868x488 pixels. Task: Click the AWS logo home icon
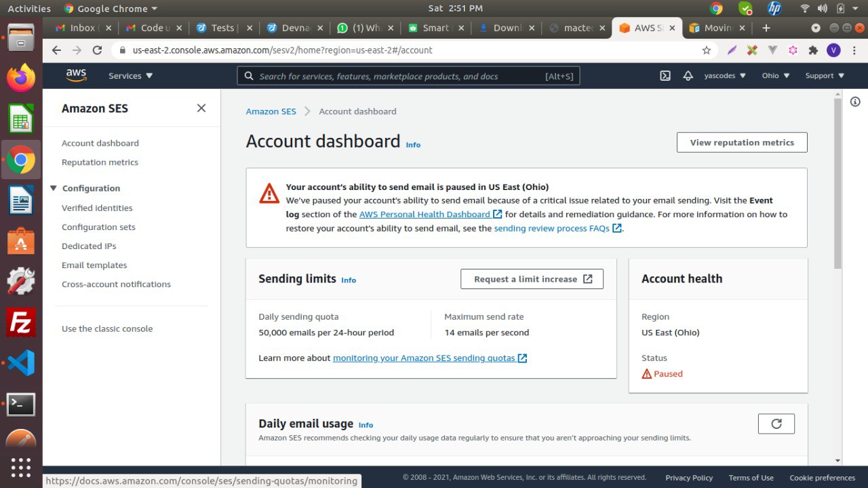(77, 75)
